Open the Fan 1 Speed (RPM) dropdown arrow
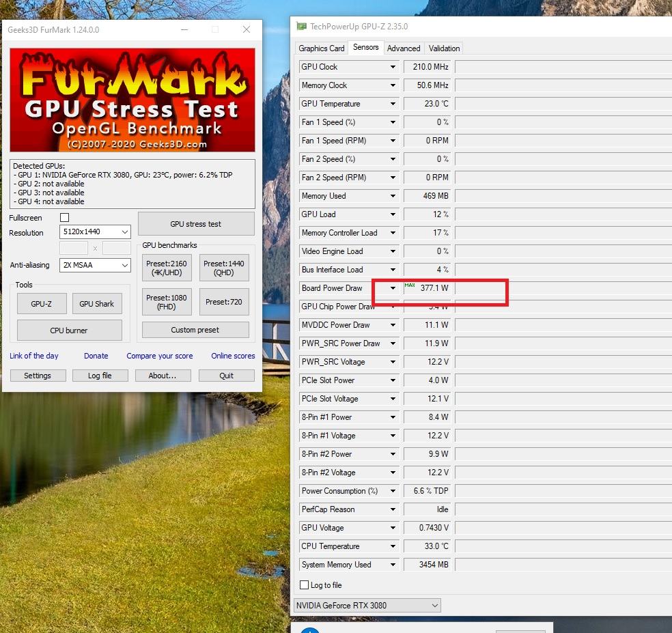This screenshot has width=672, height=633. 393,141
